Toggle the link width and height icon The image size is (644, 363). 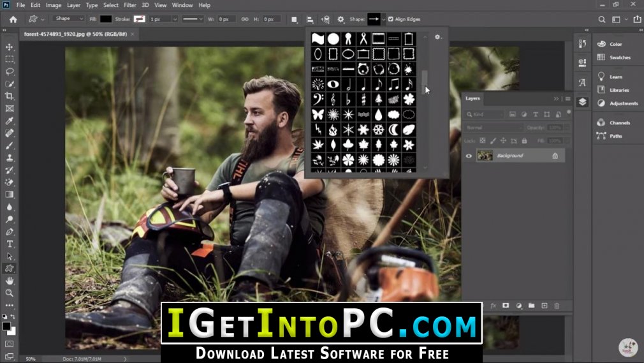[245, 19]
